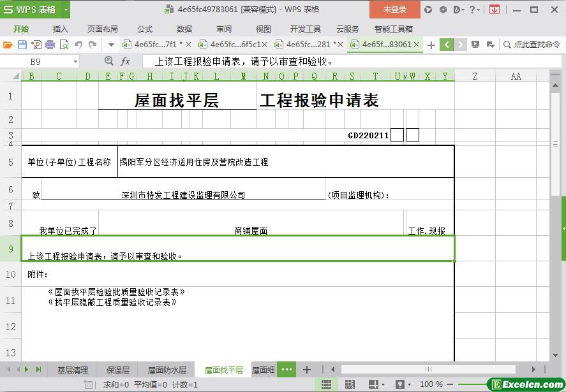
Task: Click the Undo arrow icon
Action: [78, 45]
